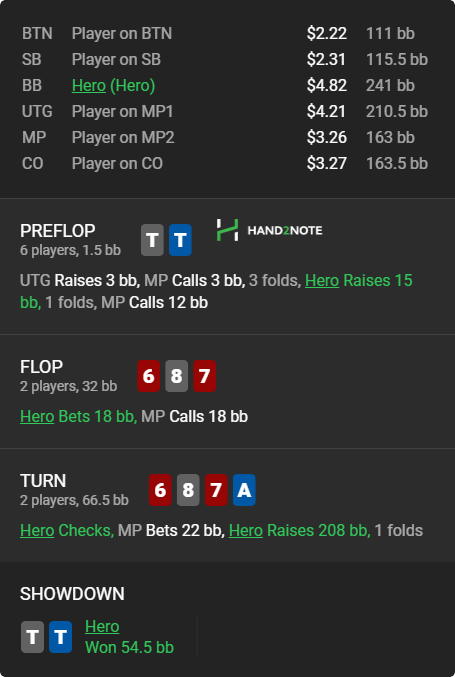Click the Player on BTN row

[225, 34]
